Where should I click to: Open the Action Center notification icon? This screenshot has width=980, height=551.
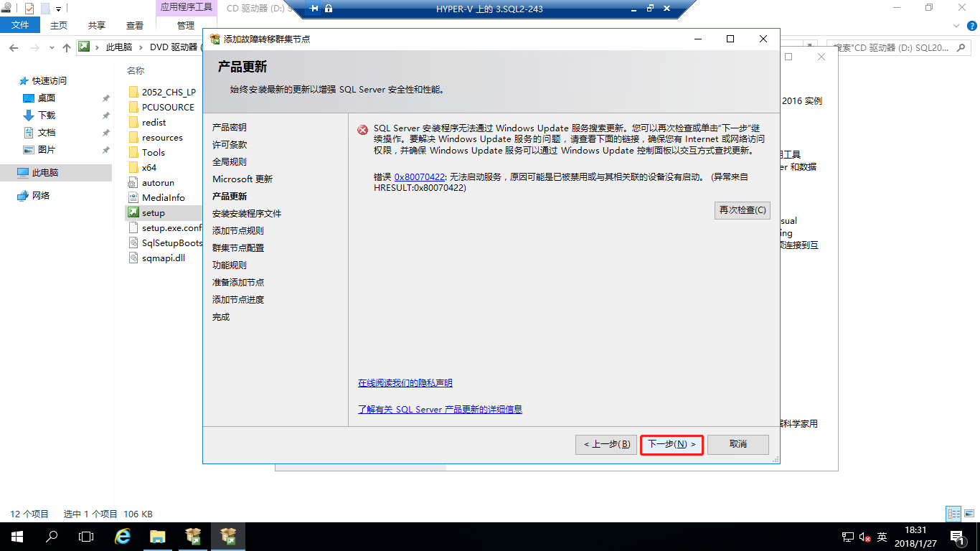(x=957, y=537)
